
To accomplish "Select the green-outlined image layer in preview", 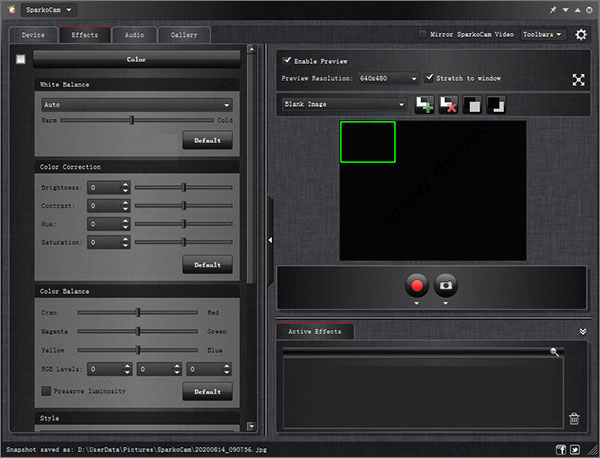I will (368, 142).
